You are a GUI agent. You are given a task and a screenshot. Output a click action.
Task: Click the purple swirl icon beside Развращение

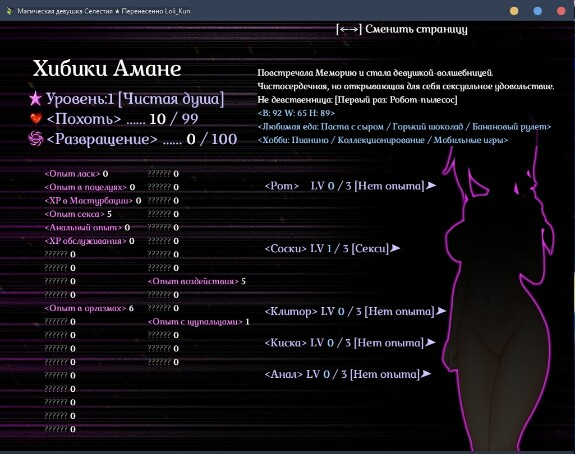[36, 139]
